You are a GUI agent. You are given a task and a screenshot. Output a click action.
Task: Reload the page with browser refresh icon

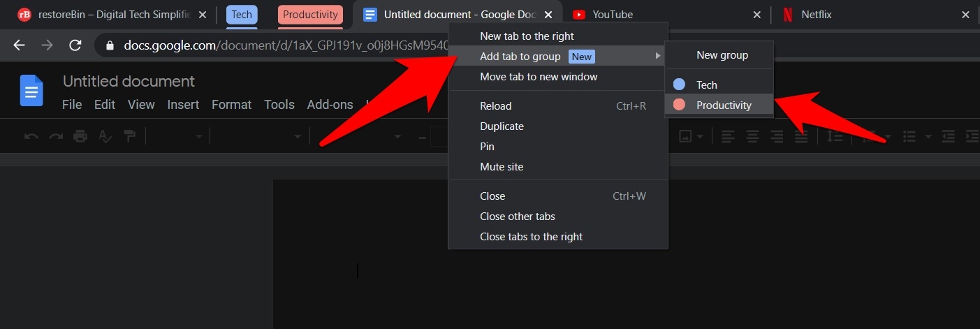[75, 45]
